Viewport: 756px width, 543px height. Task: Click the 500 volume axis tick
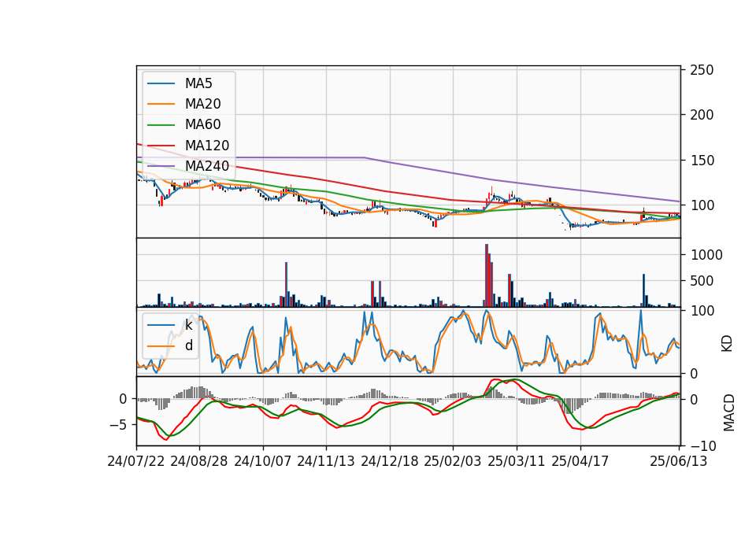tap(702, 281)
